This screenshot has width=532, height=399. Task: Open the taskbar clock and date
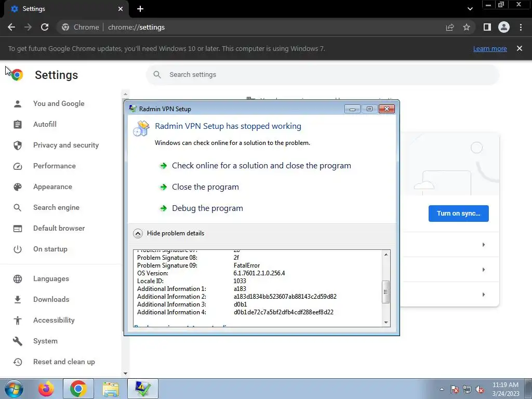(506, 389)
